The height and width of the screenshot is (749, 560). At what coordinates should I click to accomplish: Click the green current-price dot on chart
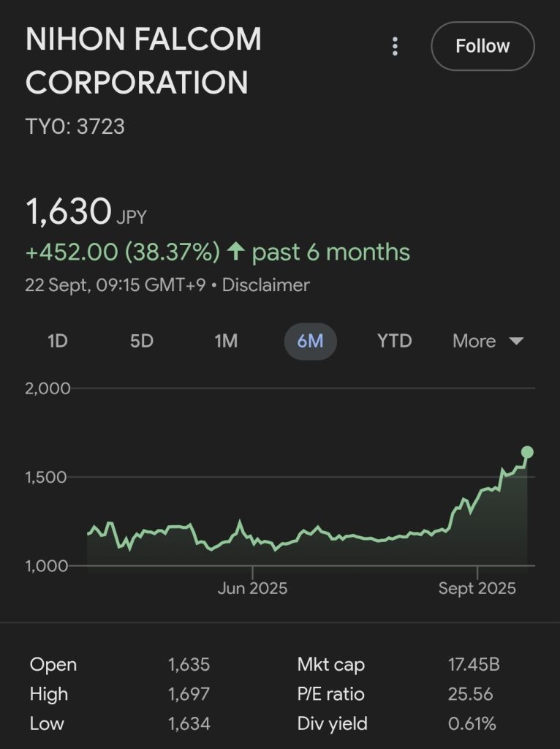pyautogui.click(x=527, y=452)
